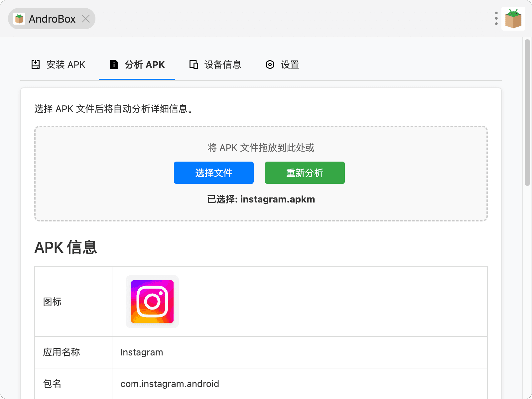
Task: Click the APK 信息 heading
Action: tap(66, 247)
